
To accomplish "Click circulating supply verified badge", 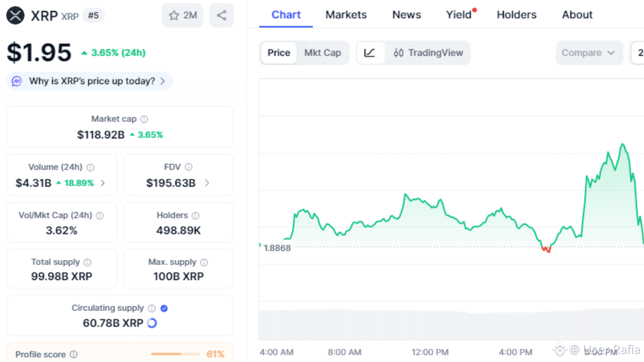I will click(164, 308).
